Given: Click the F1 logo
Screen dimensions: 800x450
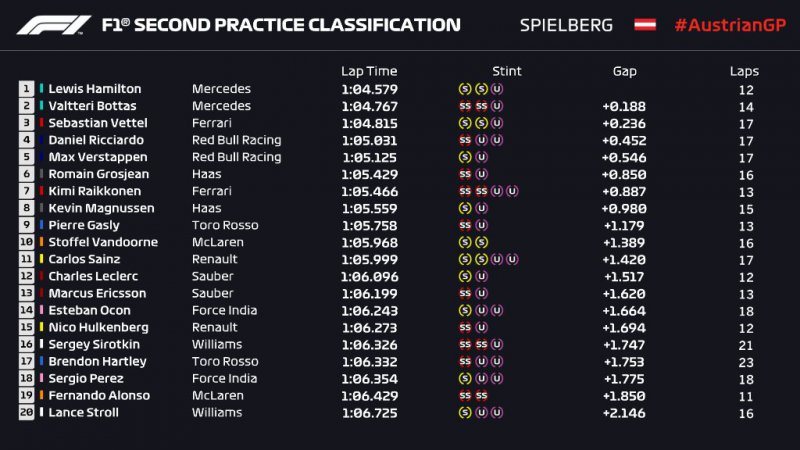Looking at the screenshot, I should pyautogui.click(x=50, y=24).
